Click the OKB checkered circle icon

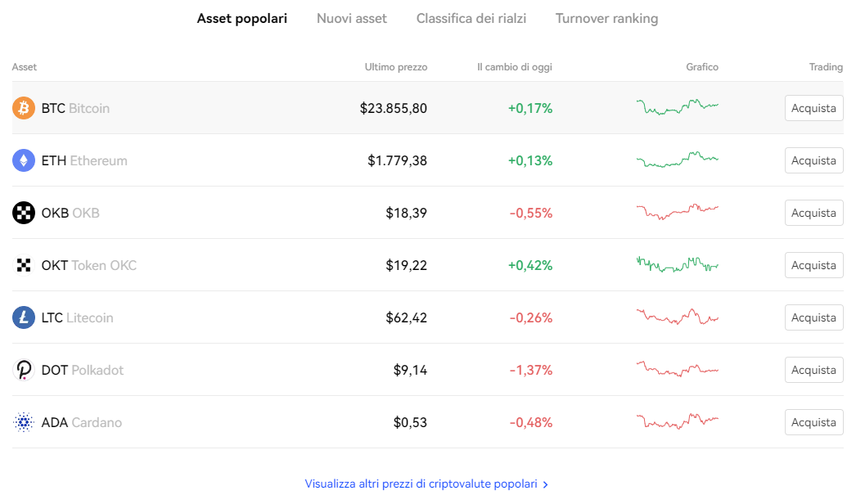[x=24, y=213]
